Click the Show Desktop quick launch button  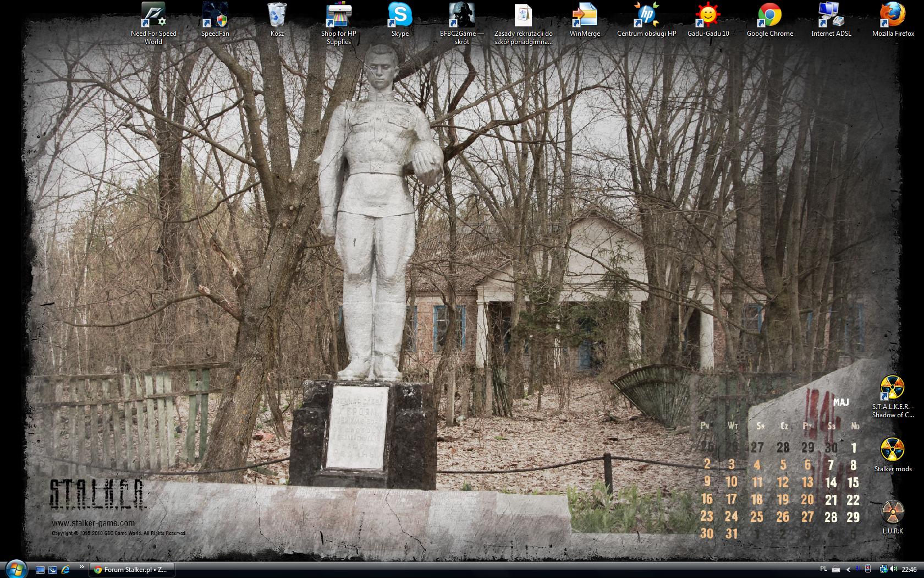pos(40,570)
